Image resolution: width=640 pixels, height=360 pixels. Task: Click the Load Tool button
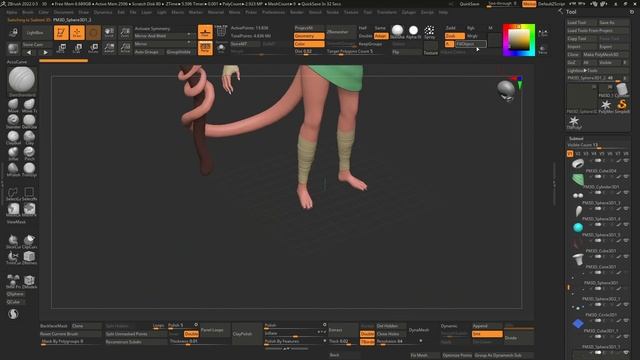pos(581,23)
